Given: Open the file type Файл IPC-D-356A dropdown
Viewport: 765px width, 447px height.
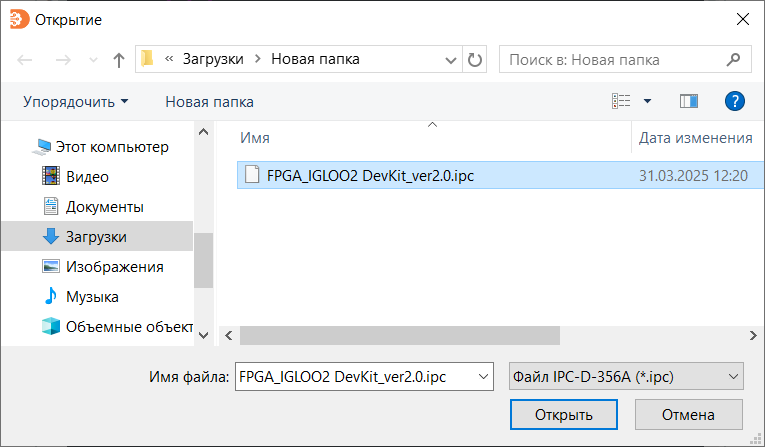Looking at the screenshot, I should [x=626, y=376].
